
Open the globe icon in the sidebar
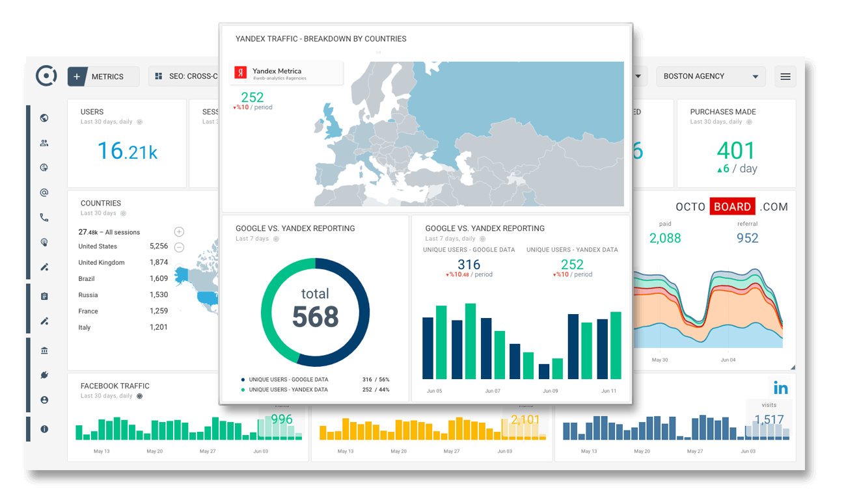pos(44,118)
